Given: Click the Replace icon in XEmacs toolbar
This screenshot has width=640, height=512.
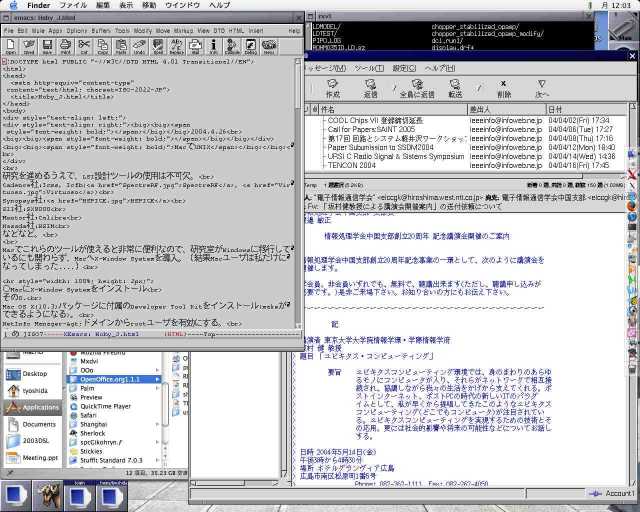Looking at the screenshot, I should pyautogui.click(x=176, y=47).
